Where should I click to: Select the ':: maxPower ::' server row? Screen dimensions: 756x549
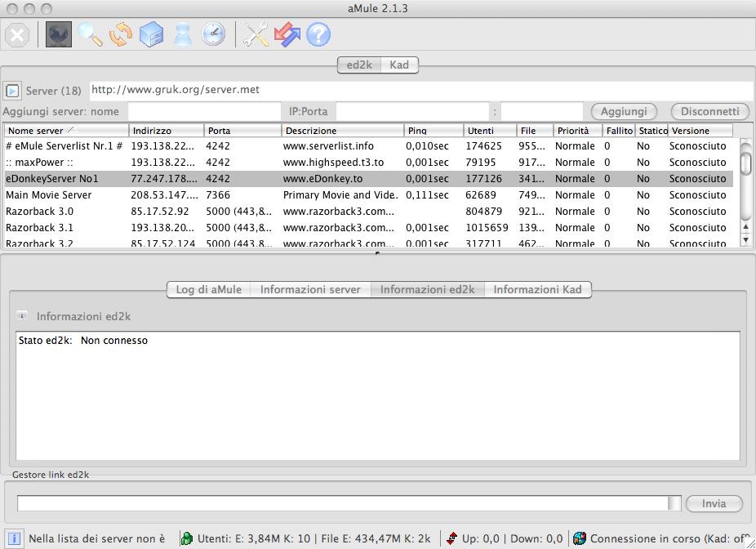(x=369, y=162)
